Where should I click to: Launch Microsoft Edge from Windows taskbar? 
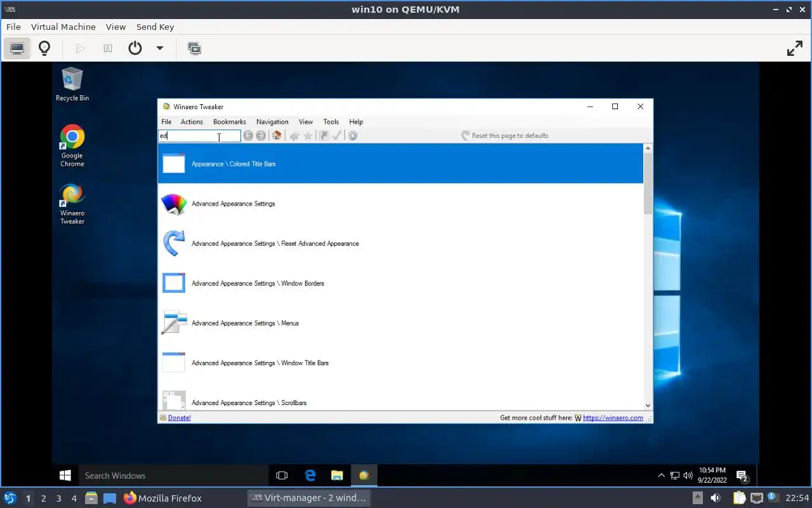(x=310, y=475)
